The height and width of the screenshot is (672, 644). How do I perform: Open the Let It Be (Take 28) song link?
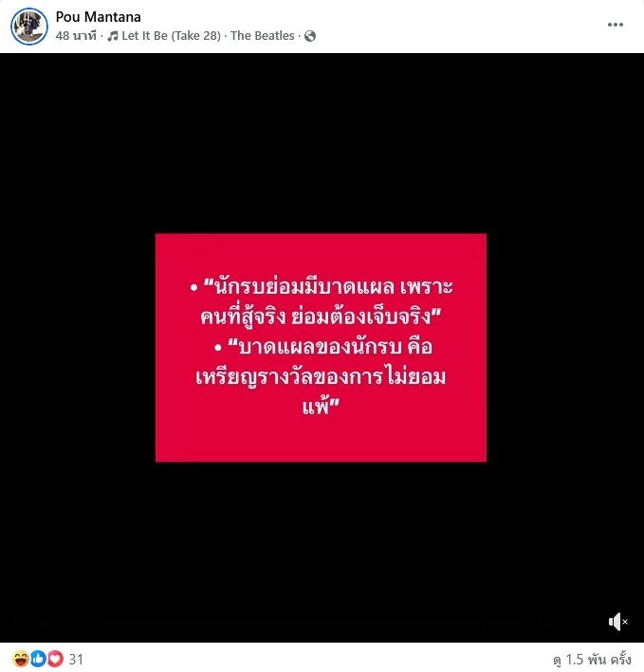(171, 36)
